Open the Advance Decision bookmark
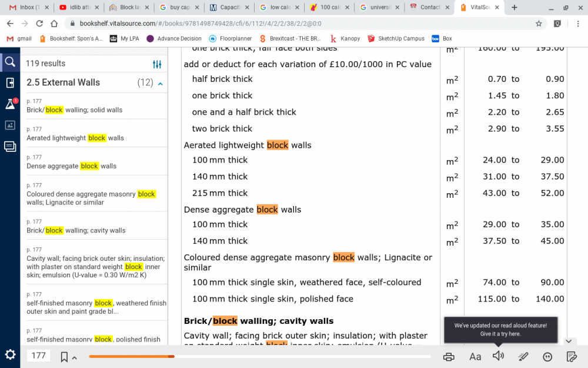 coord(174,38)
